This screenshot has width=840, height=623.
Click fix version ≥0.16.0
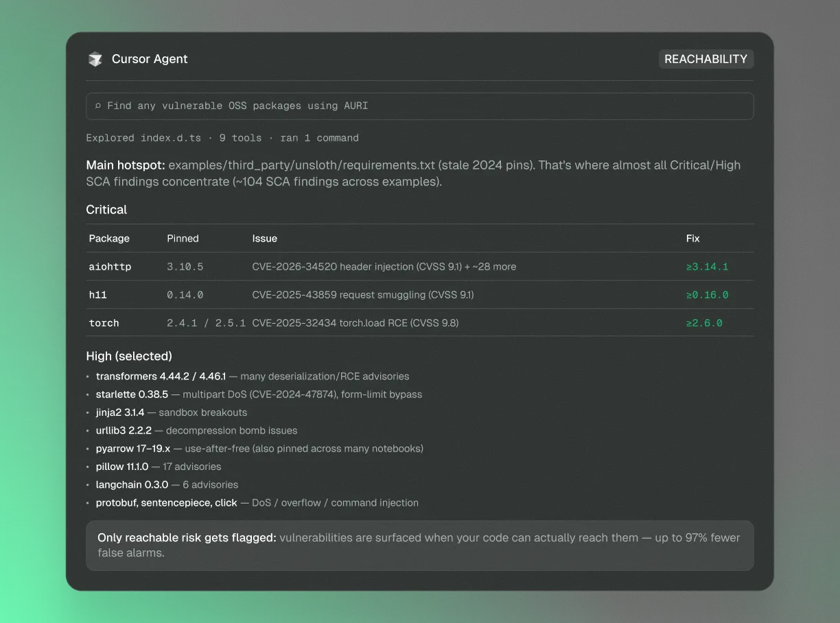pyautogui.click(x=708, y=295)
